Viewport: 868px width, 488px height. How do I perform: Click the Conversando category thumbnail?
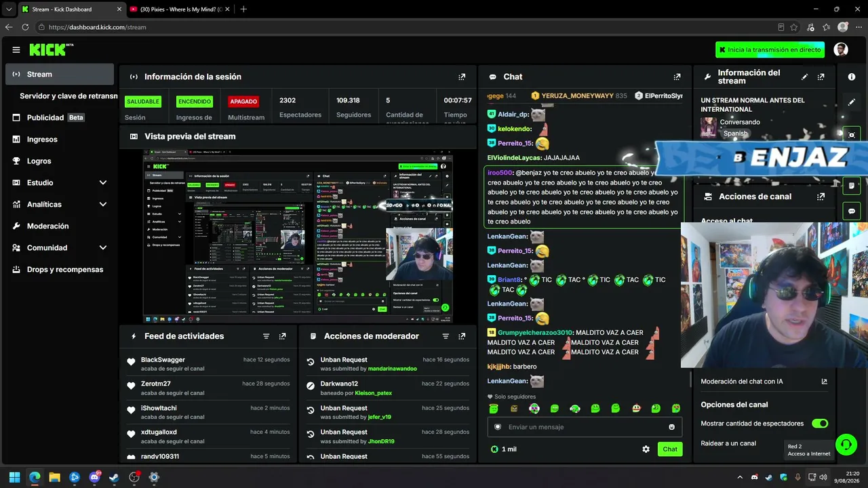pos(708,127)
